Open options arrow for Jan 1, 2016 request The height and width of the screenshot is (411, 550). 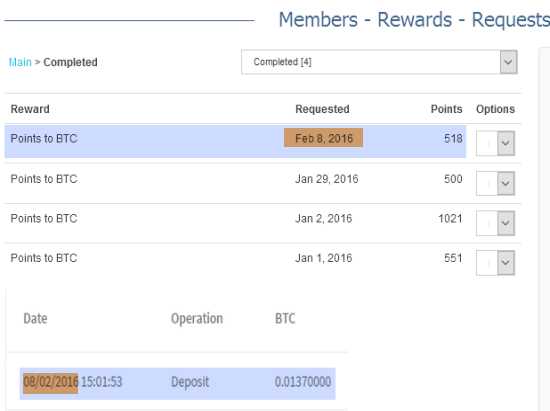point(506,263)
